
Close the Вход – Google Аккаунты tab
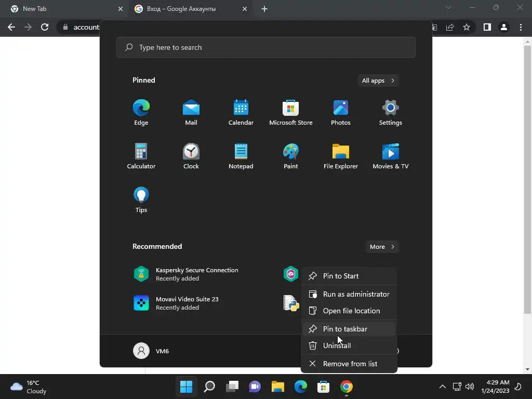[x=245, y=9]
